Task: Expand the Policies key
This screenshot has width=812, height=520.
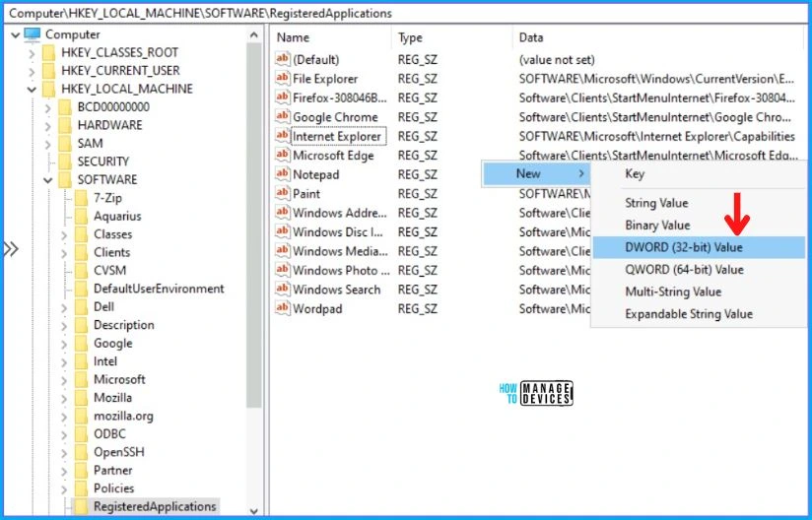Action: [x=64, y=488]
